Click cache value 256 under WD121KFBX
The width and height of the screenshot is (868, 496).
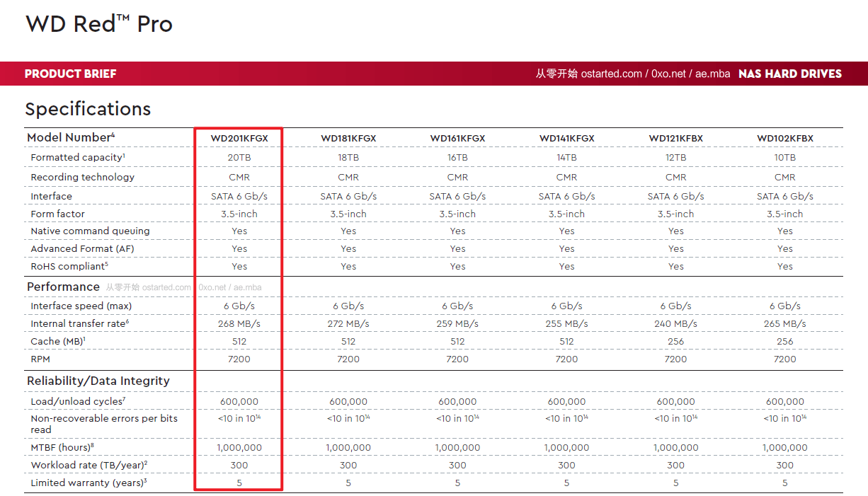pyautogui.click(x=675, y=341)
